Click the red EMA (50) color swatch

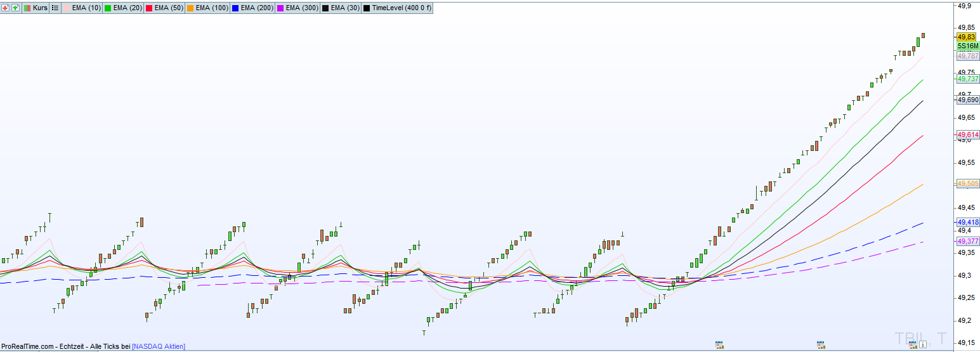(150, 8)
